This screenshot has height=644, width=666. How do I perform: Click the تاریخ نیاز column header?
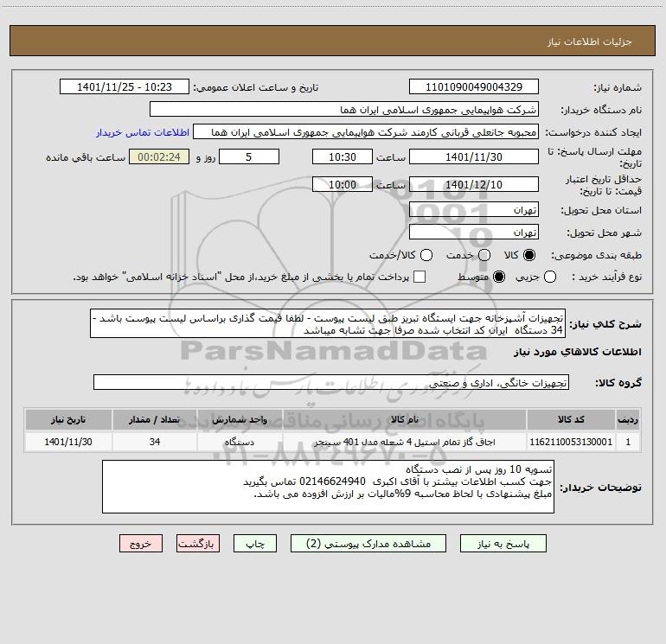pos(68,419)
